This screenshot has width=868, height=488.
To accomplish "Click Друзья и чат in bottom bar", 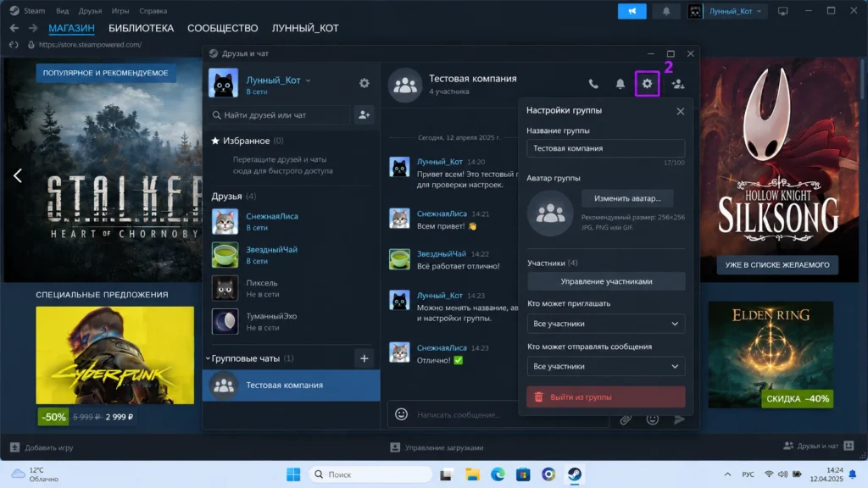I will (818, 446).
